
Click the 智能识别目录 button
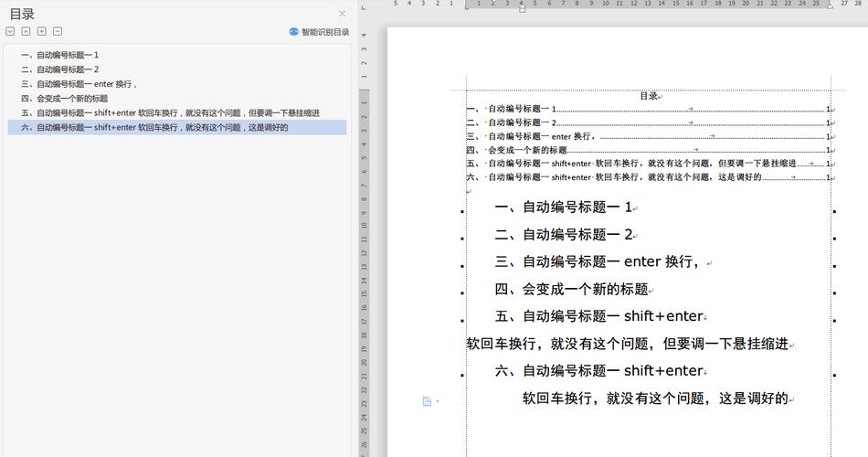click(x=320, y=32)
